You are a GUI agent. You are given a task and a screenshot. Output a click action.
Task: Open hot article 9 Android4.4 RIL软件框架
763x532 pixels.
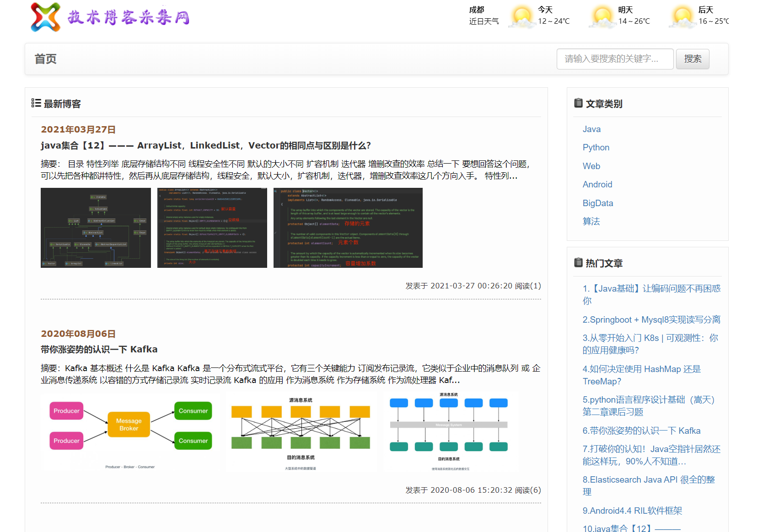coord(632,511)
